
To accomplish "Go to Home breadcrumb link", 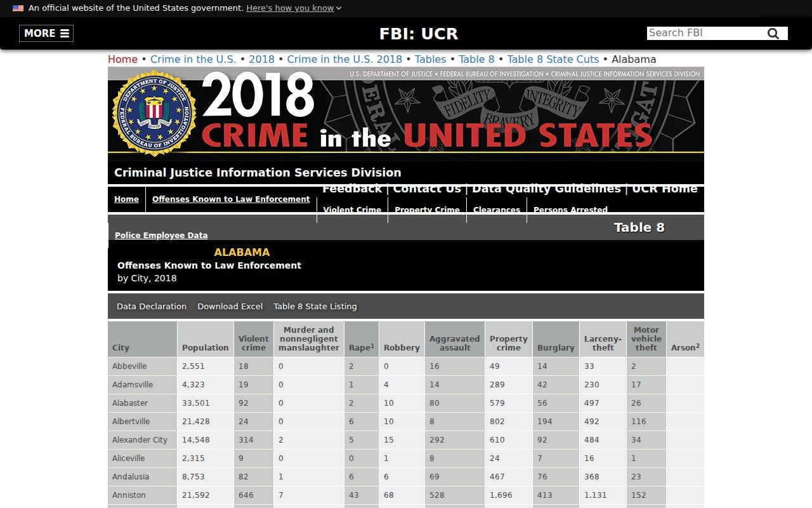I will coord(122,59).
